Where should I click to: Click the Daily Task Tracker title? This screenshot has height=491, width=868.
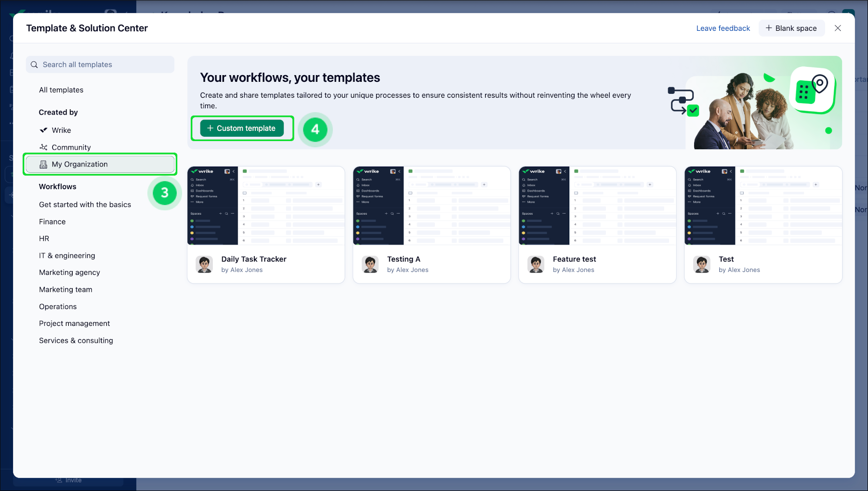coord(254,259)
